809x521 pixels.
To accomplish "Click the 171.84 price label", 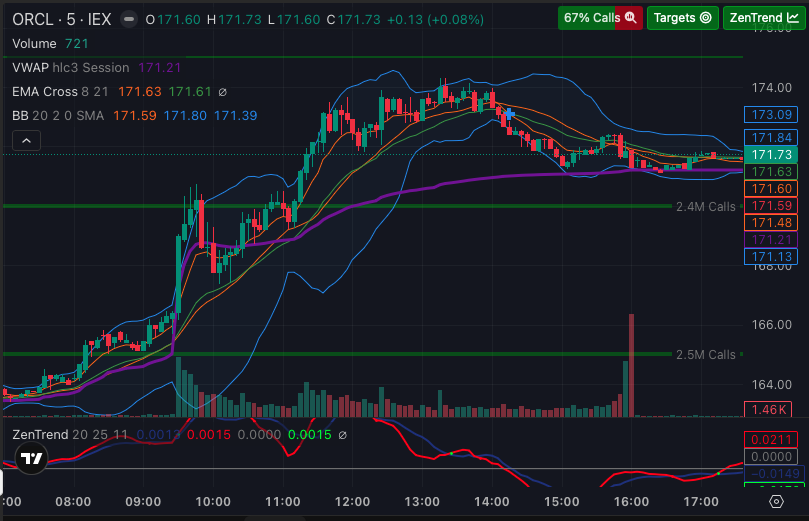I will [x=771, y=138].
